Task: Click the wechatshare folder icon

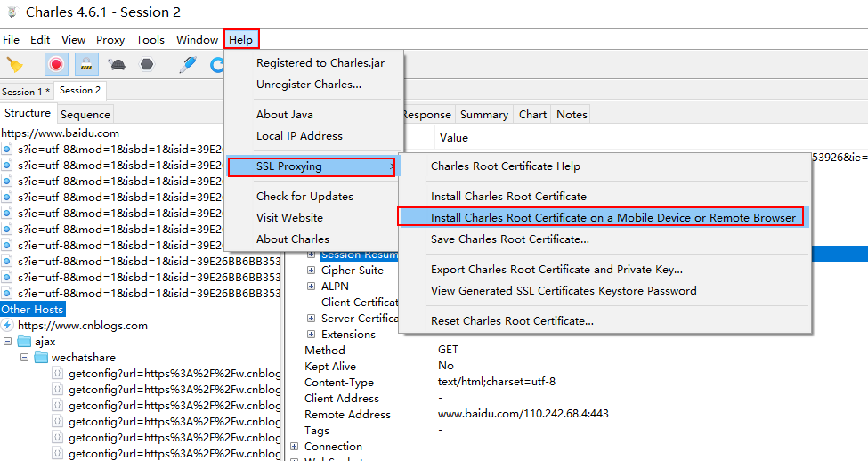Action: point(42,357)
